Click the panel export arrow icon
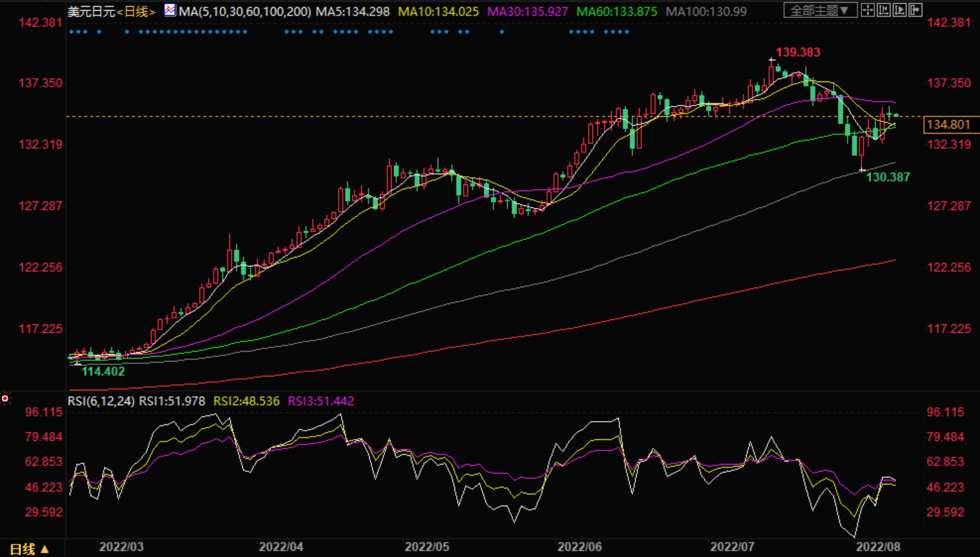The image size is (980, 557). (x=915, y=10)
